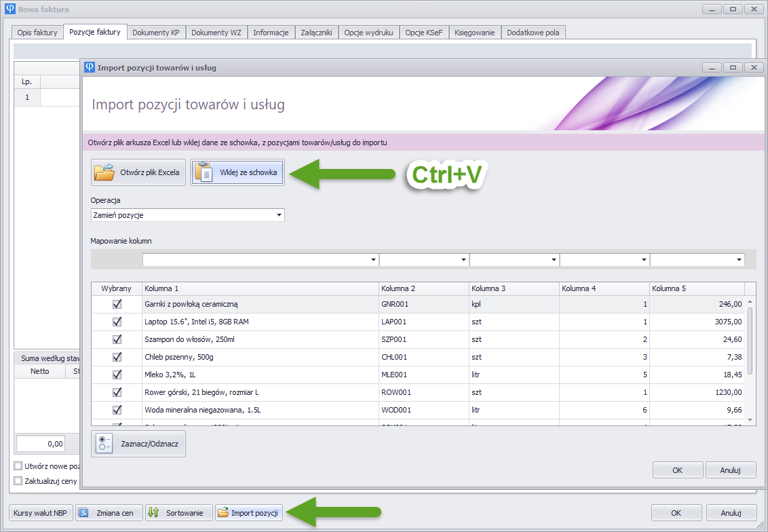Click the clipboard icon for Wklej ze schowka
Screen dimensions: 768x532
(x=204, y=172)
